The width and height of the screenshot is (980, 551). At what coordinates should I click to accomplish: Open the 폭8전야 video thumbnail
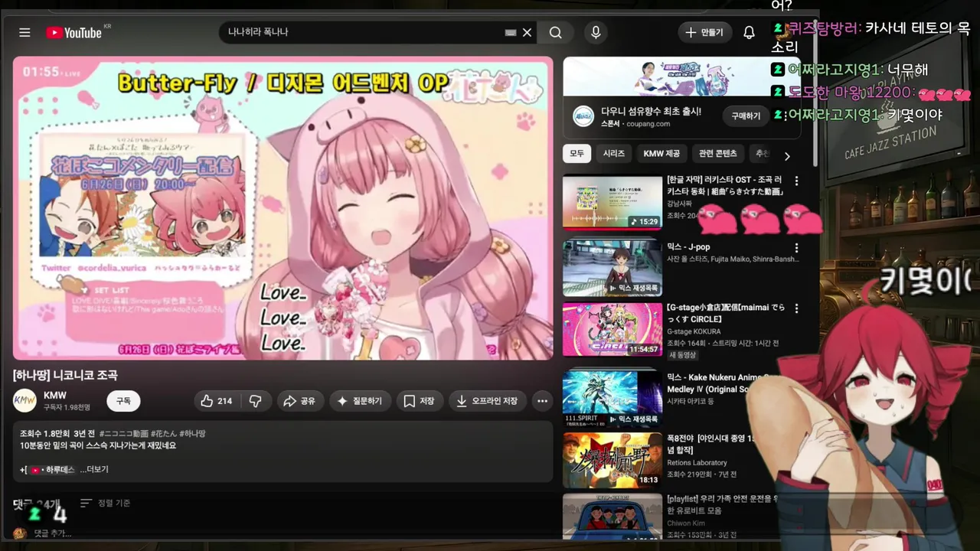pos(612,460)
